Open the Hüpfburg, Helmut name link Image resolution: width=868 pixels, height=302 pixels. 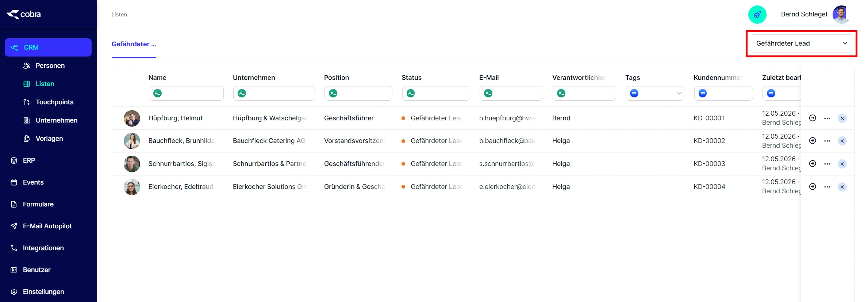[175, 118]
